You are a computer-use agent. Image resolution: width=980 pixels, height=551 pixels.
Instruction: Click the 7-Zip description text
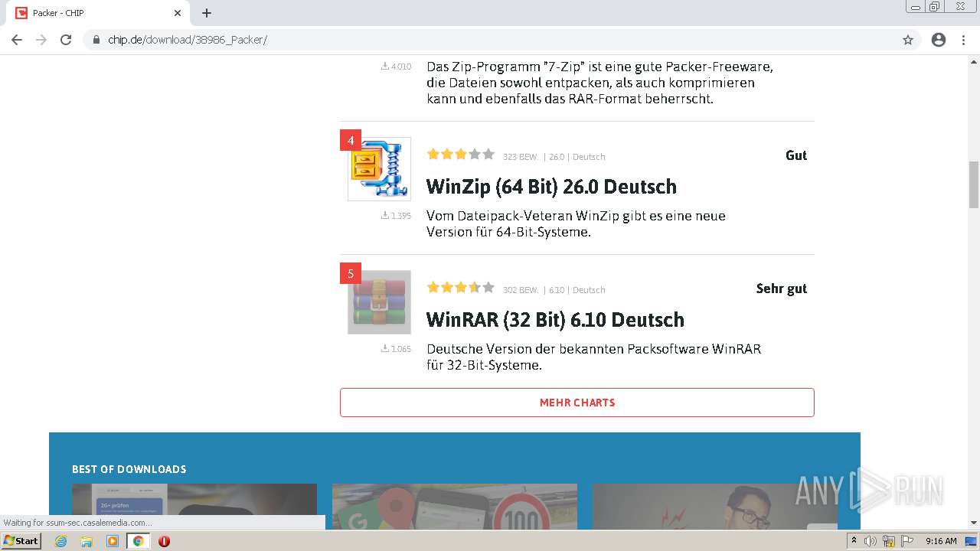(599, 83)
